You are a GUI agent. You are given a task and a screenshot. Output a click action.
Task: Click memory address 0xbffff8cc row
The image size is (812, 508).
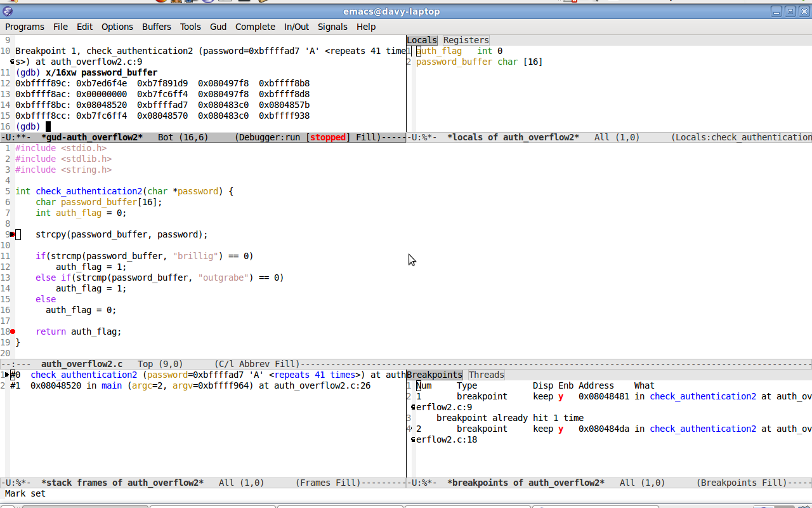(x=162, y=116)
